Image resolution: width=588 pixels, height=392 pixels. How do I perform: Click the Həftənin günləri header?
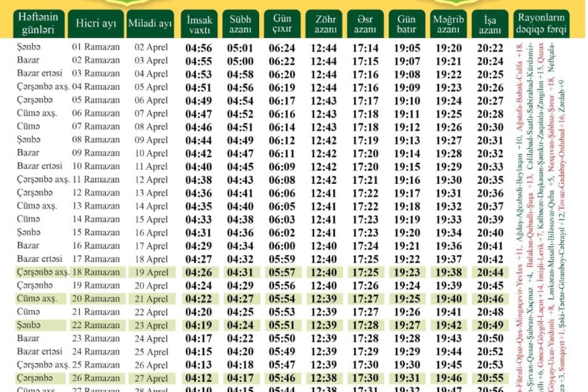[x=39, y=24]
